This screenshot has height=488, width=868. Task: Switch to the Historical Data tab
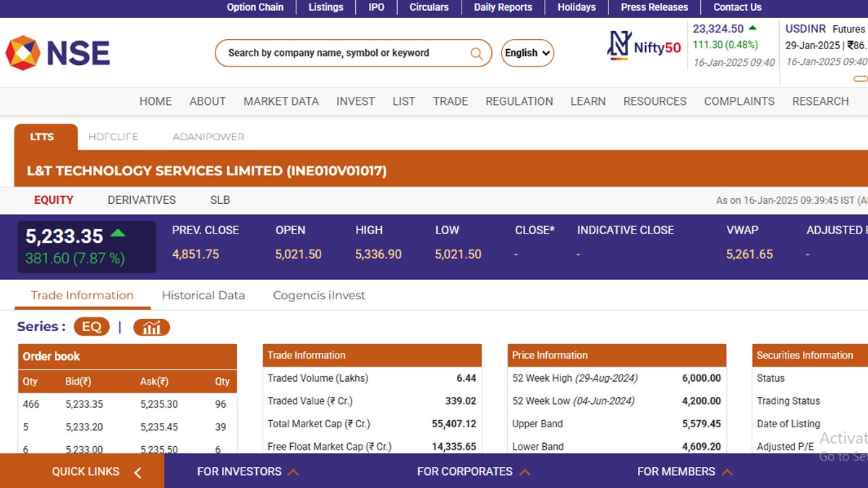pyautogui.click(x=203, y=295)
